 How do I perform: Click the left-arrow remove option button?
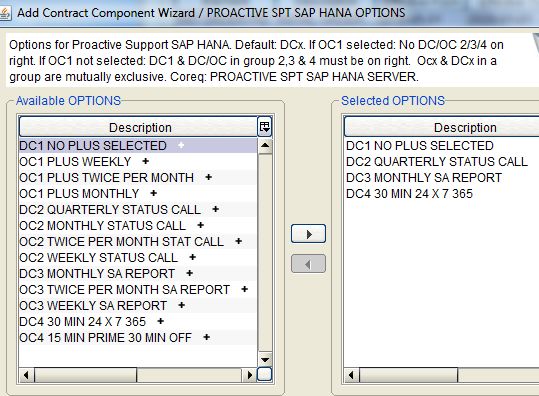click(308, 264)
